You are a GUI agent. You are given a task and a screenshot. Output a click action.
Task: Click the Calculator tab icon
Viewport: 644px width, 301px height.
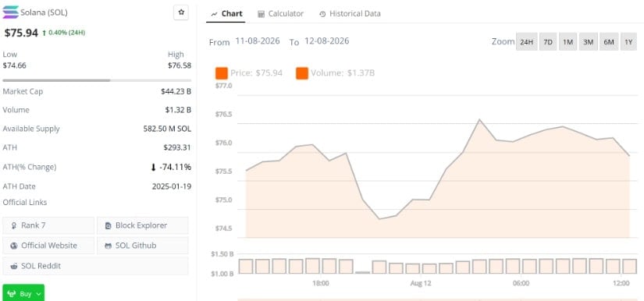pyautogui.click(x=262, y=14)
